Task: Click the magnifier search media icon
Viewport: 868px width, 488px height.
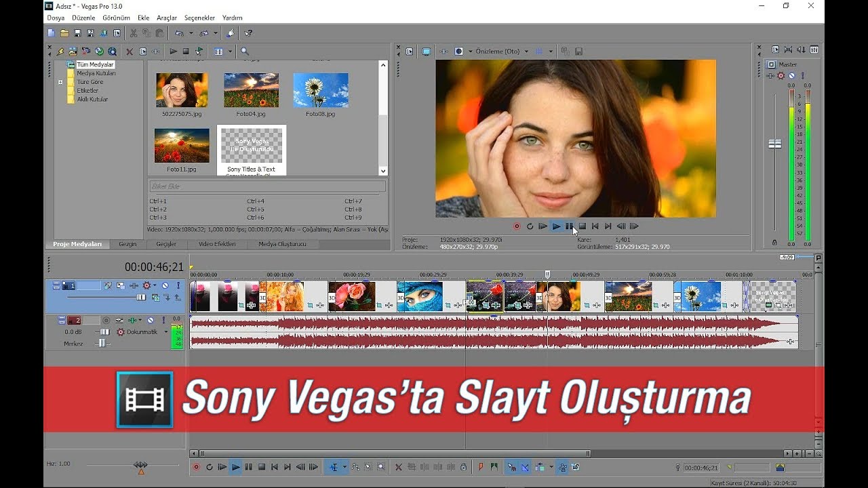Action: pyautogui.click(x=245, y=51)
